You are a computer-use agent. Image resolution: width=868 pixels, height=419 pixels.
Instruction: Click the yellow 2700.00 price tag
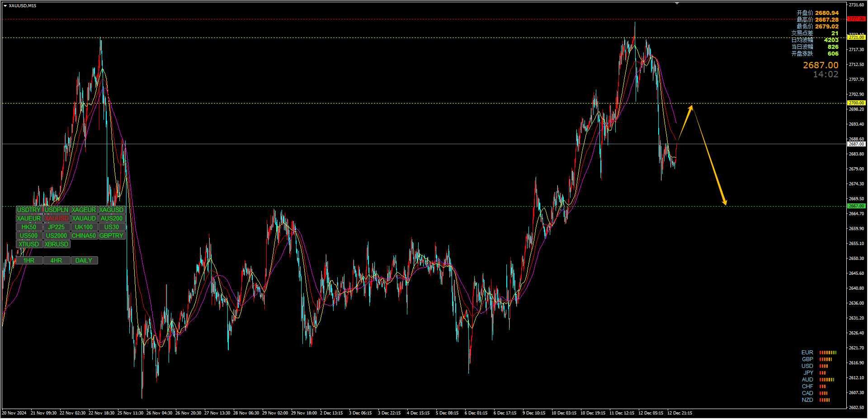click(x=856, y=103)
